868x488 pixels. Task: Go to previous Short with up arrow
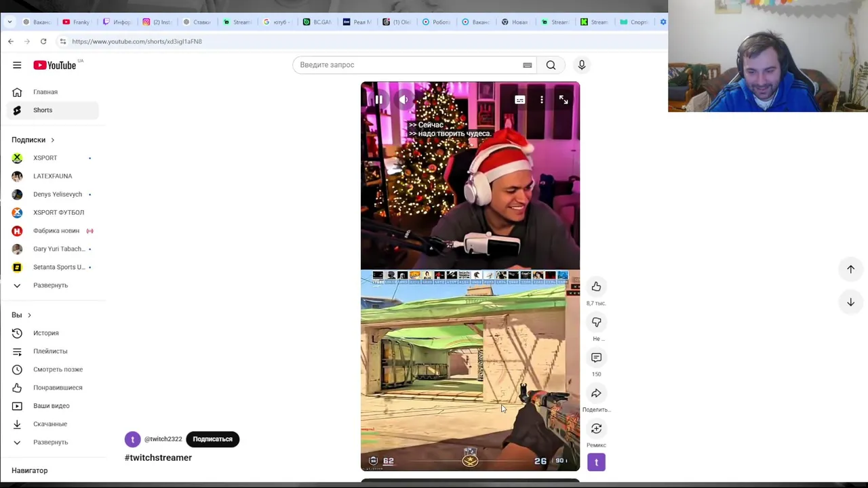[x=850, y=269]
